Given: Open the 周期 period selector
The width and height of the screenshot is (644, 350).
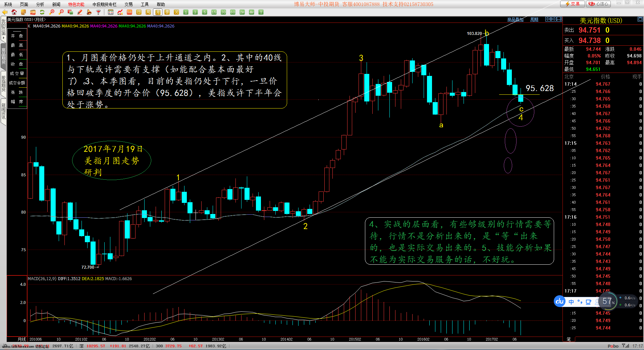Looking at the screenshot, I should (534, 19).
